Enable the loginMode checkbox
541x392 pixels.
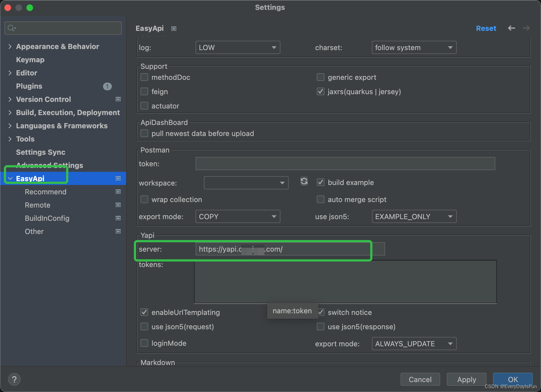pyautogui.click(x=144, y=343)
